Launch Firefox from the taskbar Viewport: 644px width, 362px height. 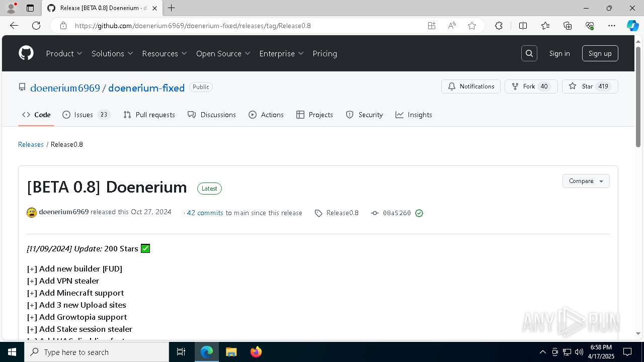tap(256, 352)
